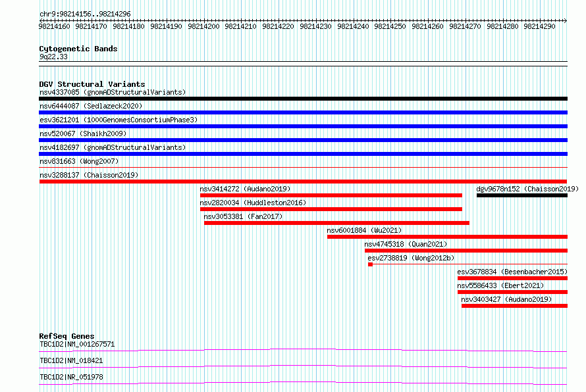This screenshot has width=586, height=392.
Task: Click the red esv3678834 variant bar
Action: pyautogui.click(x=513, y=278)
